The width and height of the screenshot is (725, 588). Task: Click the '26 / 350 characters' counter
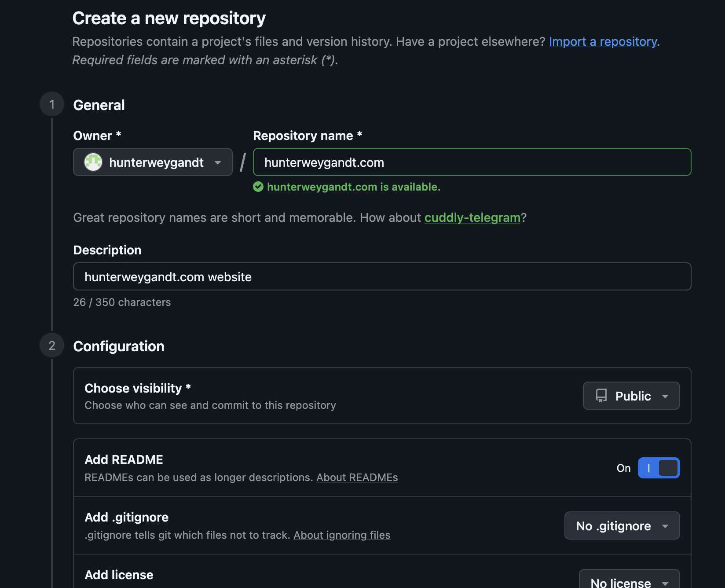pyautogui.click(x=122, y=302)
